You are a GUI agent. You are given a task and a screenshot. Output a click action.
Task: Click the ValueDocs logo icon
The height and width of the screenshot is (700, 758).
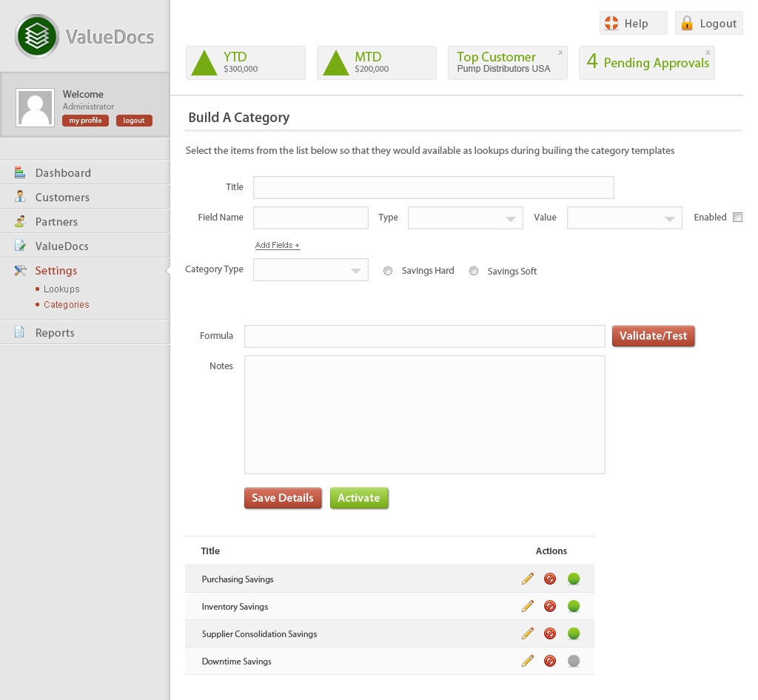pyautogui.click(x=36, y=36)
